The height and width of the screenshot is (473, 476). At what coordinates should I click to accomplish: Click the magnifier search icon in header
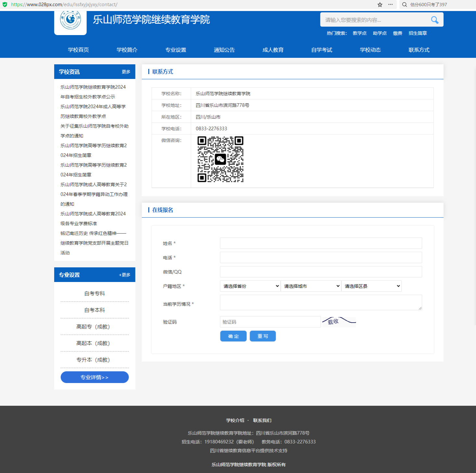click(x=434, y=20)
